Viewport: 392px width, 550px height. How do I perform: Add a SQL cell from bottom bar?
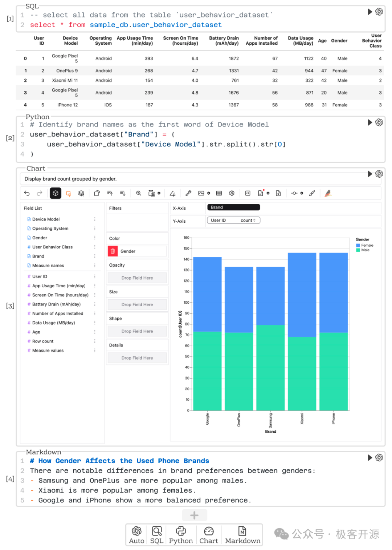click(x=157, y=535)
